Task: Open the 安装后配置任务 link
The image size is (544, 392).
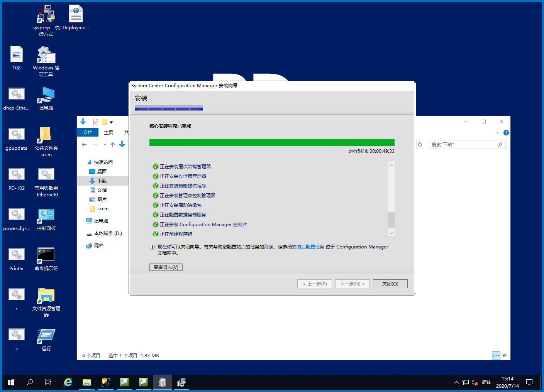Action: tap(308, 247)
